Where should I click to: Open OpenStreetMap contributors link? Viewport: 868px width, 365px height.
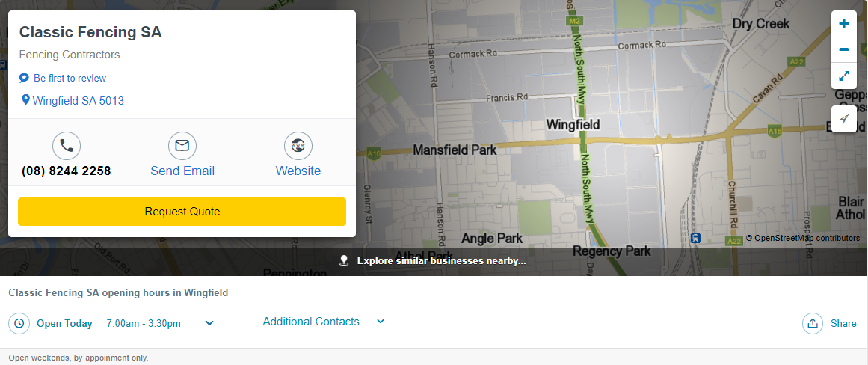pyautogui.click(x=803, y=238)
